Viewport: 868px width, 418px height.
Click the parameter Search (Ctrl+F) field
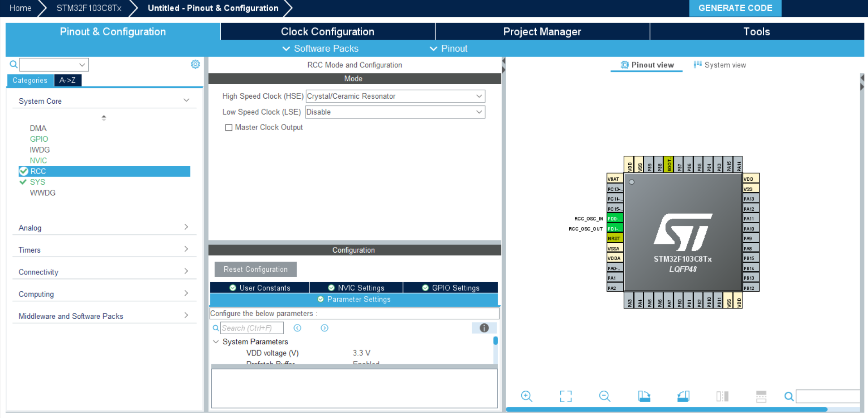tap(252, 328)
